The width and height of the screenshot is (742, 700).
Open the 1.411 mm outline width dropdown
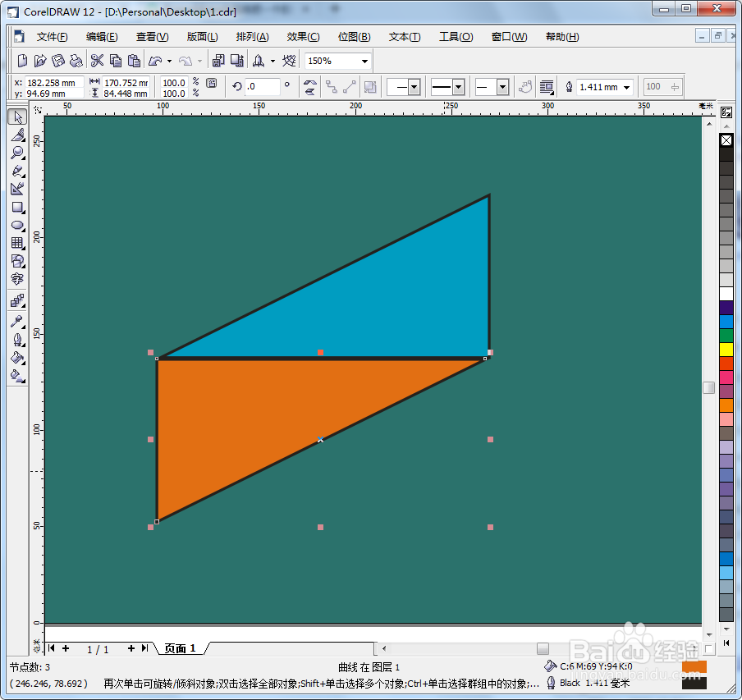click(x=626, y=87)
